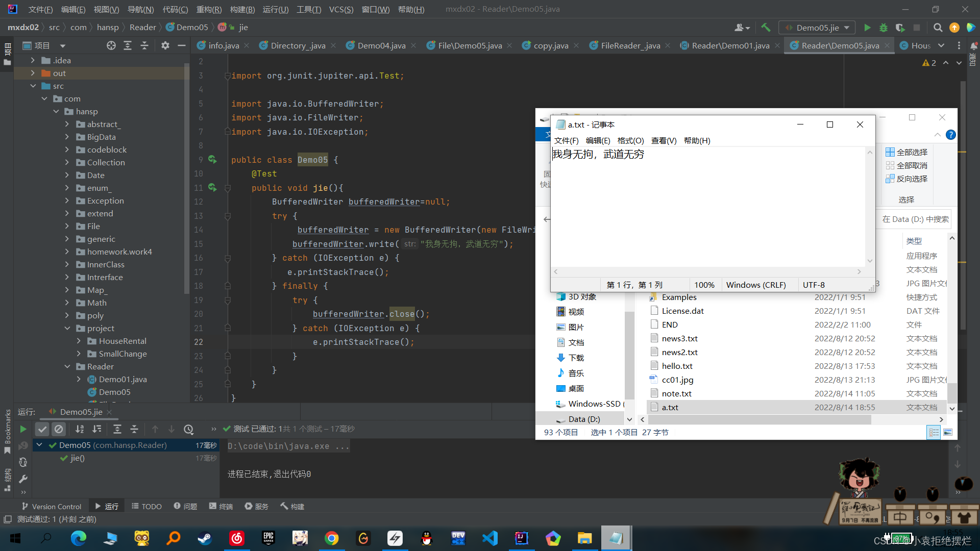
Task: Open the Notepad Format menu
Action: [630, 140]
